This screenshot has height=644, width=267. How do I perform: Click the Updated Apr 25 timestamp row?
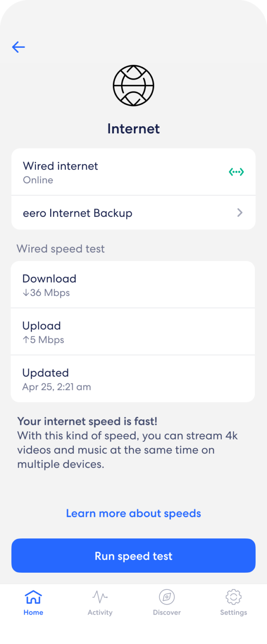click(x=133, y=379)
